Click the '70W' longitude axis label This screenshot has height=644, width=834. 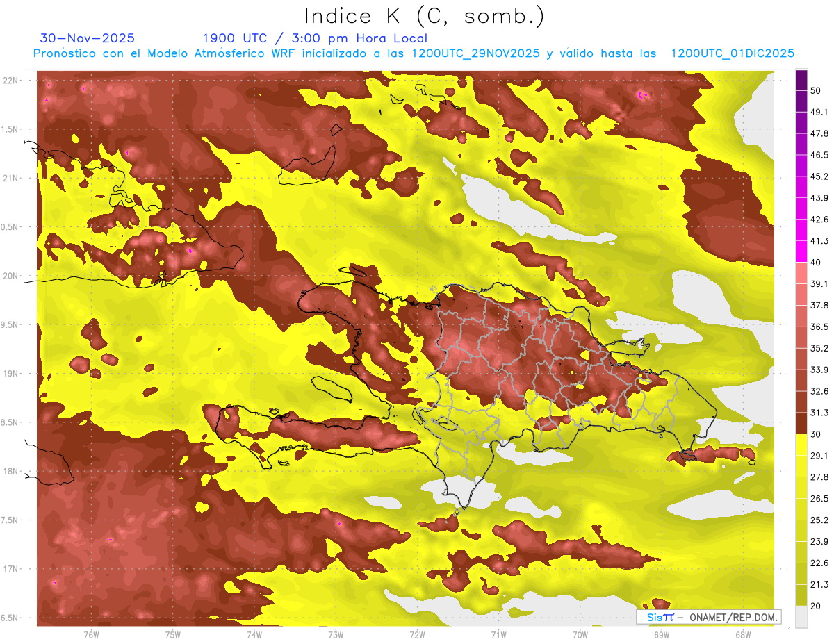580,635
